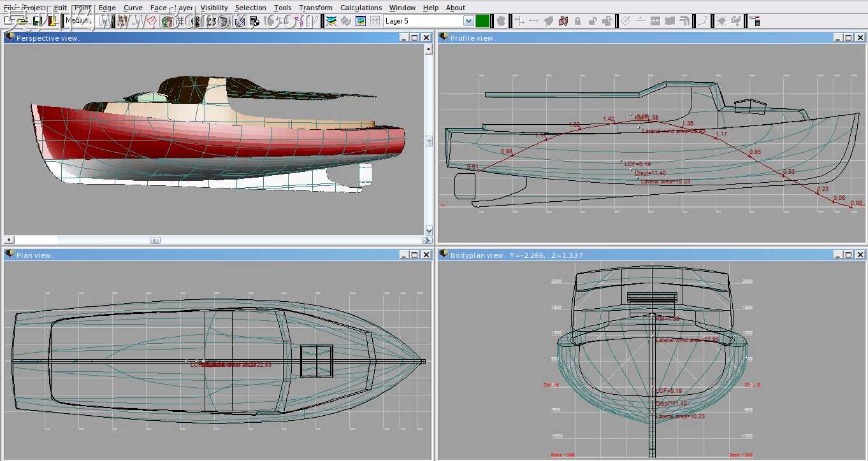
Task: Click the LCF=5.19 label in Bodyplan view
Action: (669, 391)
